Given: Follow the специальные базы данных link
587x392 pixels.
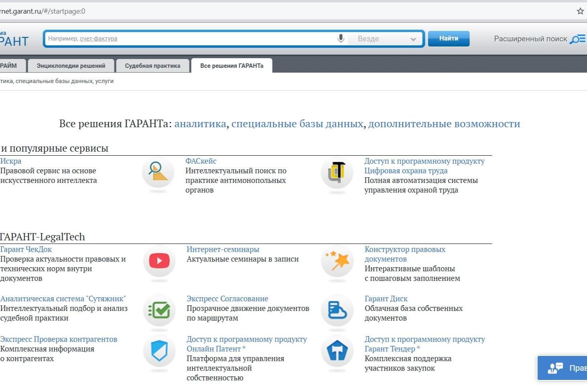Looking at the screenshot, I should (297, 124).
